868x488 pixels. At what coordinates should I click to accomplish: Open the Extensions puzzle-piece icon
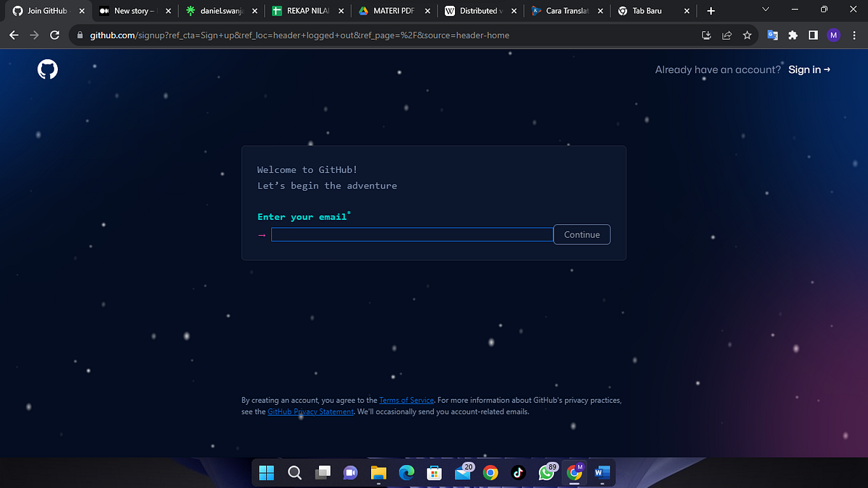pyautogui.click(x=793, y=35)
